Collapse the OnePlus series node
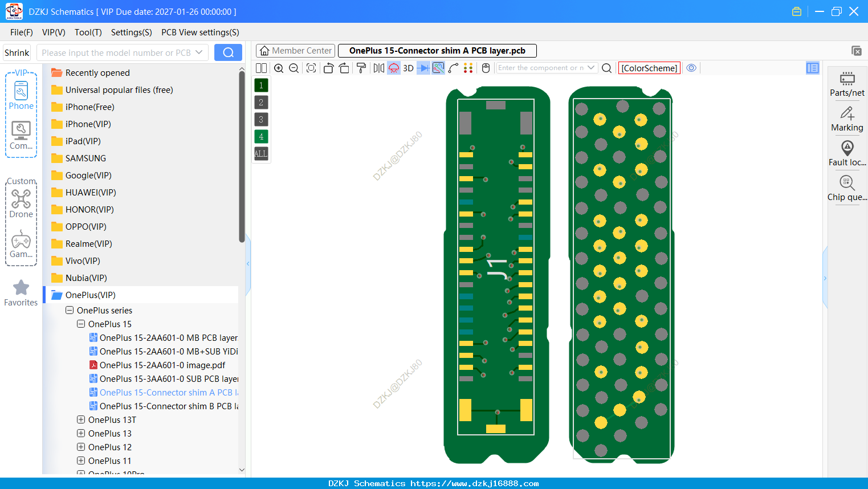This screenshot has height=489, width=868. (x=70, y=311)
